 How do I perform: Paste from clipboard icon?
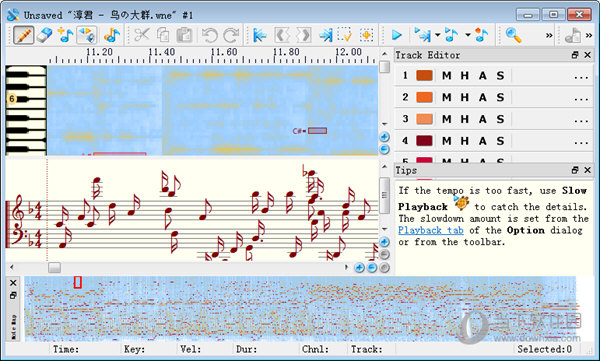184,35
